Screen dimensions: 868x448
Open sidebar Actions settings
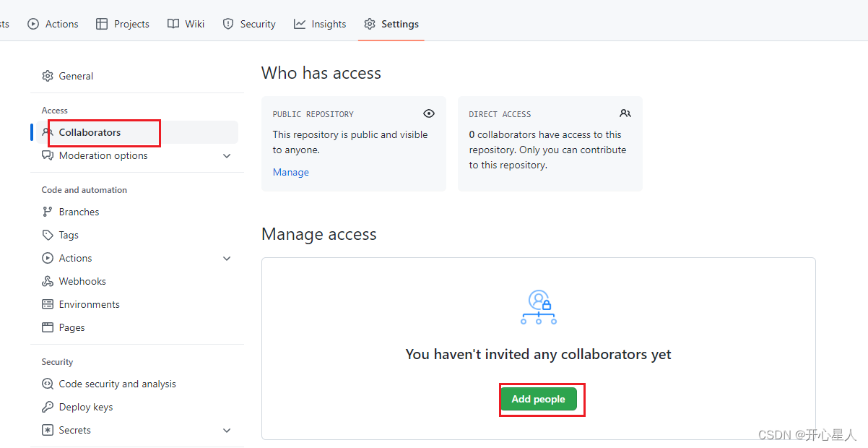tap(137, 258)
